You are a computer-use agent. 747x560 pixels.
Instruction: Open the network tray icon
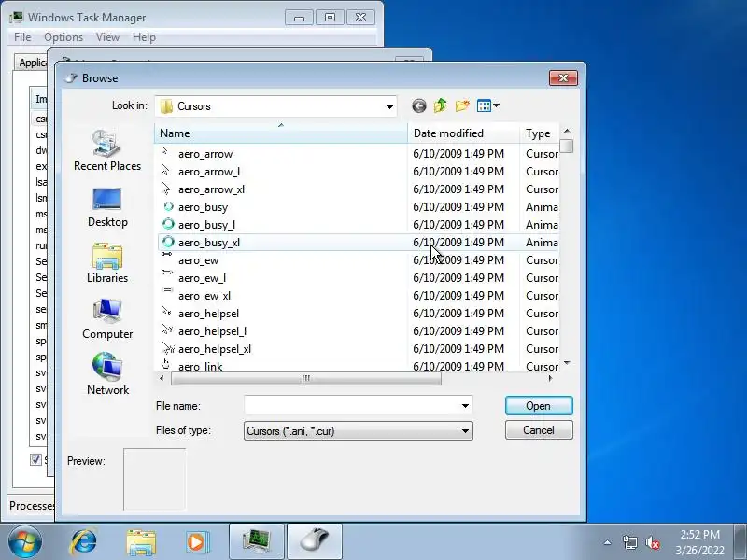pos(630,542)
